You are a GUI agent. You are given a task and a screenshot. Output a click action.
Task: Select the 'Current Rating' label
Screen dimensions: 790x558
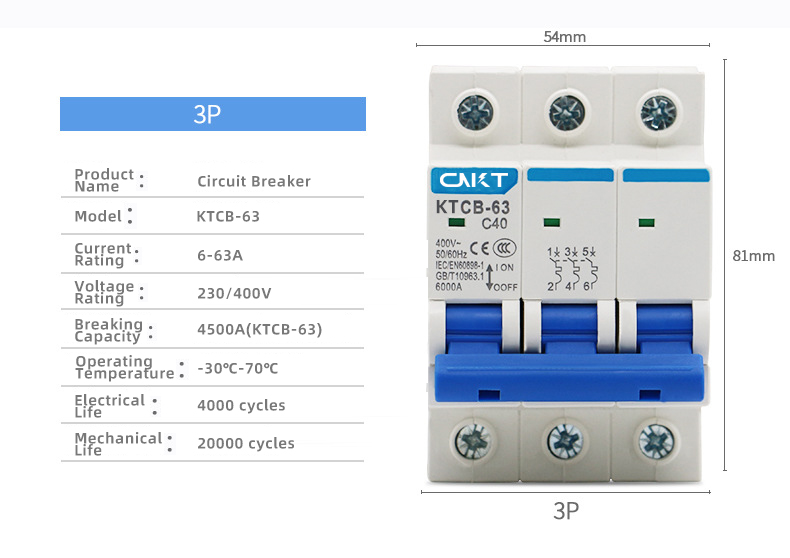pos(103,254)
